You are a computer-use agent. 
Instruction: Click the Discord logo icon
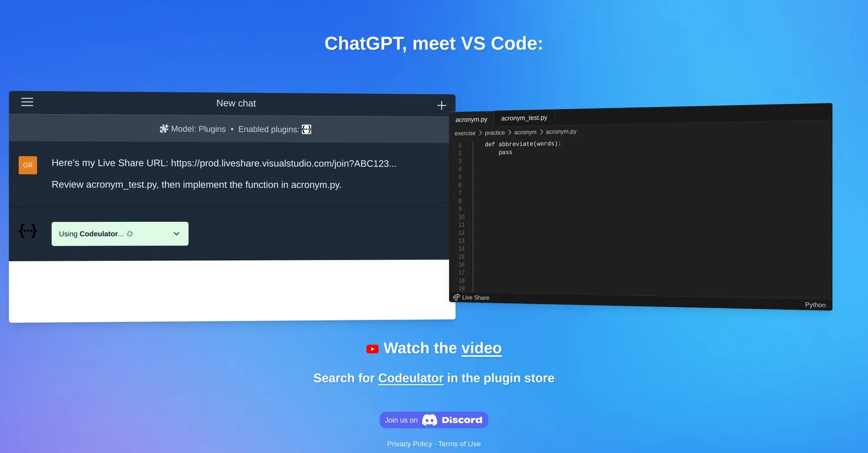click(x=430, y=420)
